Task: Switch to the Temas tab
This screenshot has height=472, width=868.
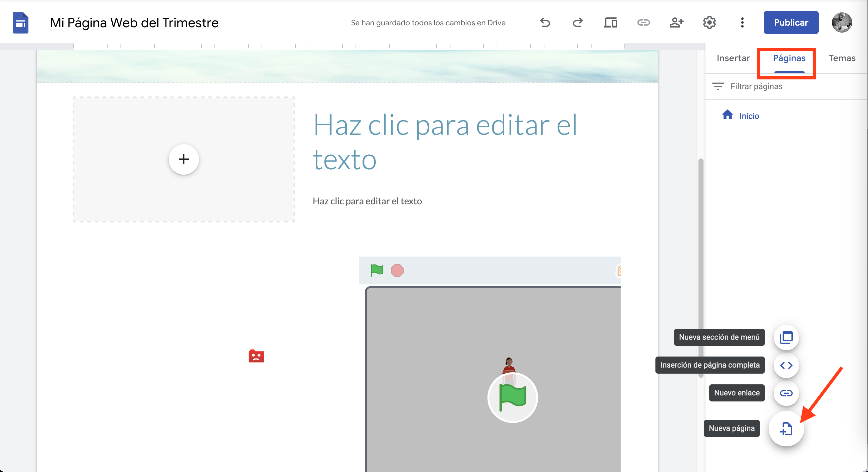Action: pos(842,58)
